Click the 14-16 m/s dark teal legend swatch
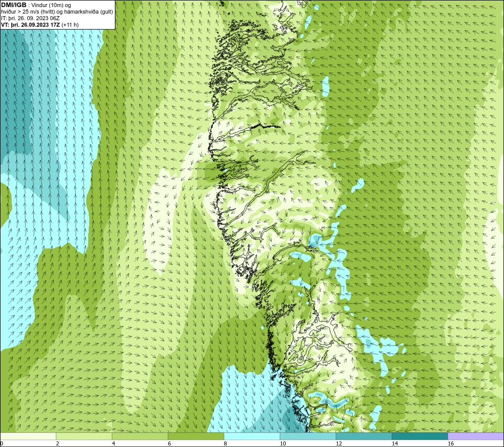The image size is (504, 447). pyautogui.click(x=419, y=436)
